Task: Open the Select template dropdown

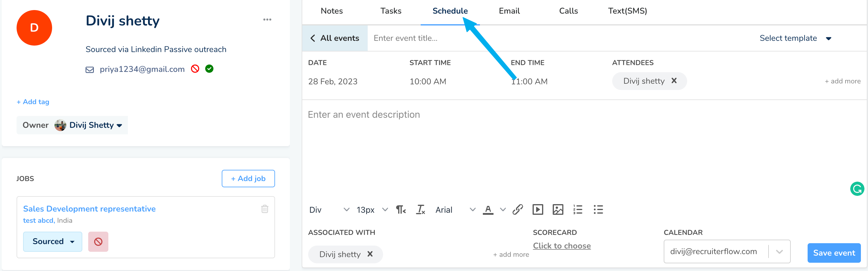Action: tap(795, 38)
